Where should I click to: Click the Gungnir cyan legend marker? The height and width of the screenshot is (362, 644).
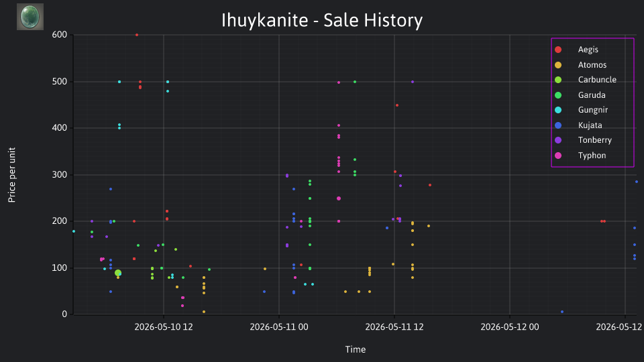click(558, 110)
